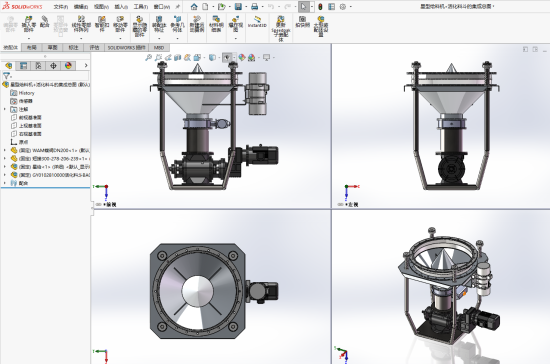
Task: Open the Reference Geometry tool
Action: pyautogui.click(x=177, y=24)
